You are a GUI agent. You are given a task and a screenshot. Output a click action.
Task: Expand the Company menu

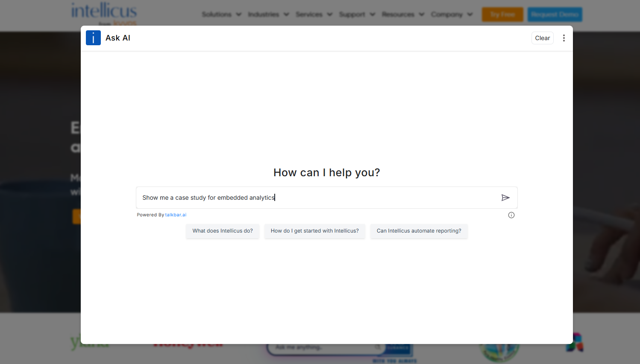click(x=452, y=15)
